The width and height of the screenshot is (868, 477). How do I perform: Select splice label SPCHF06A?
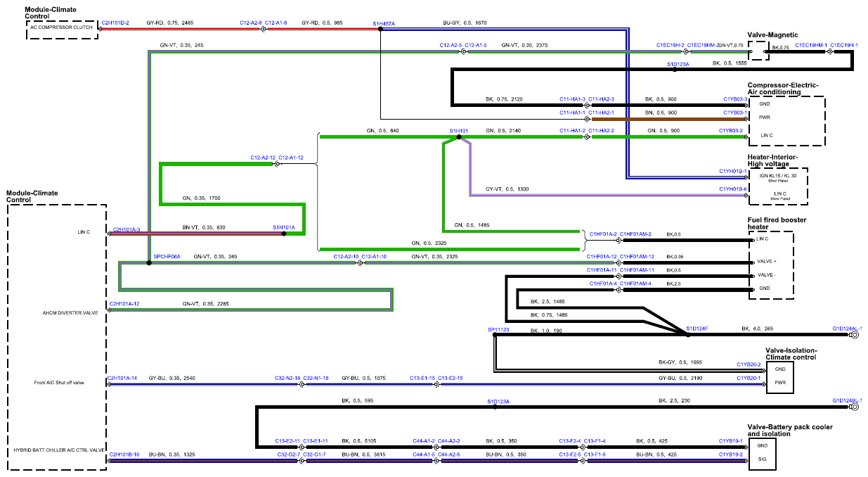[167, 257]
